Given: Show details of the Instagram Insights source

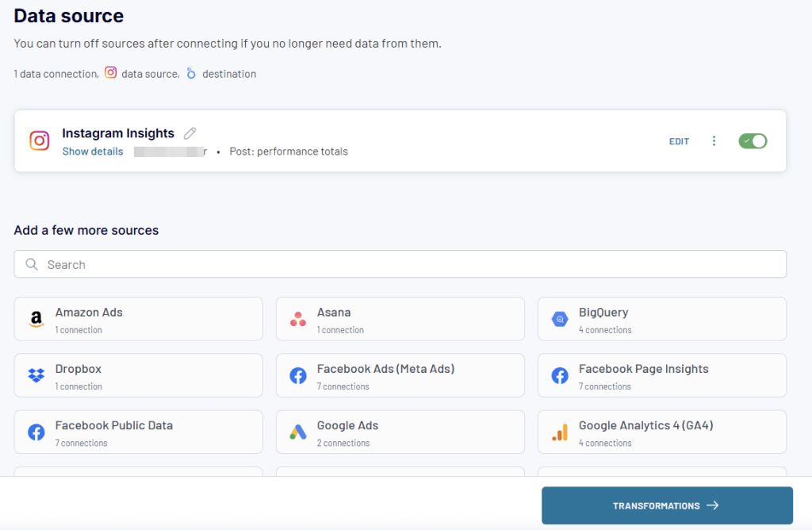Looking at the screenshot, I should point(93,152).
